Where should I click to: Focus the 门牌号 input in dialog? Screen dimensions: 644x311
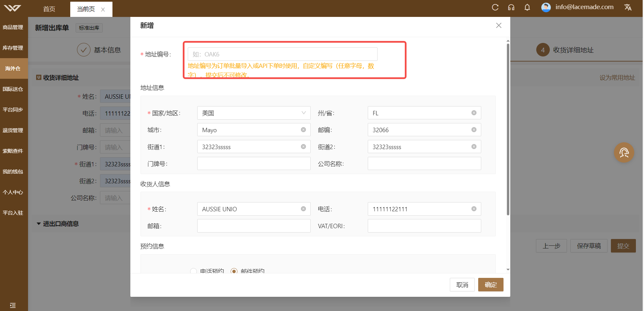click(254, 164)
